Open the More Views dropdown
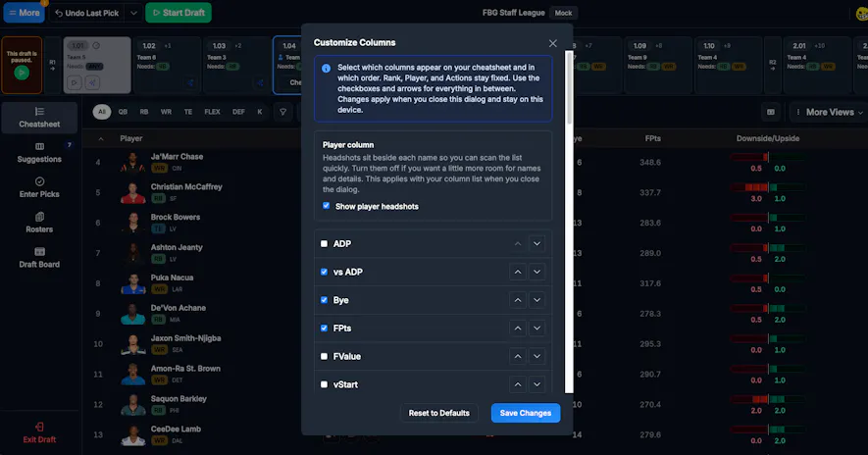The width and height of the screenshot is (868, 455). coord(829,112)
